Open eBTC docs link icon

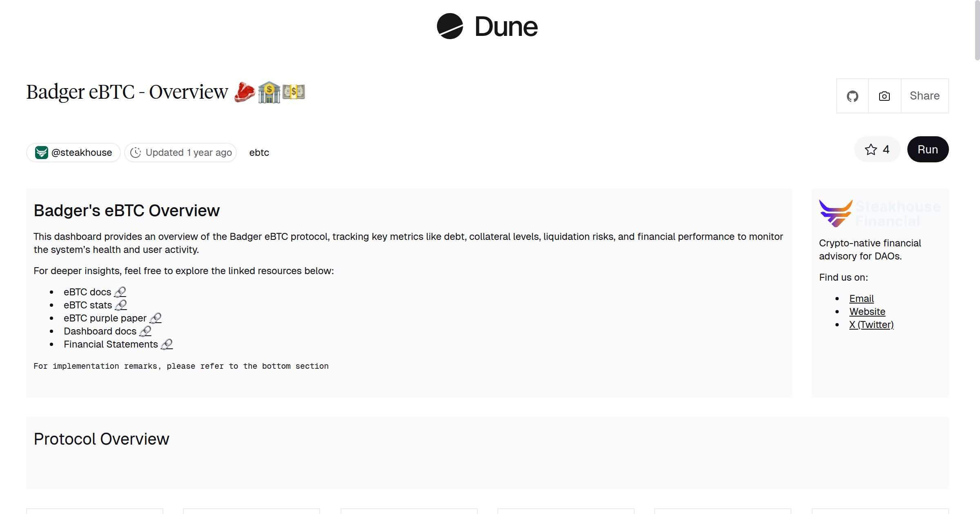(x=120, y=292)
